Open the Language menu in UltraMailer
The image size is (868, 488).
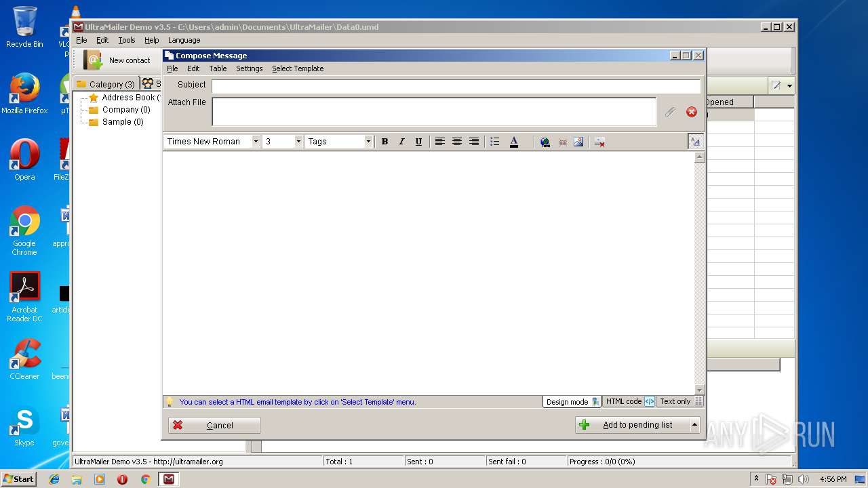pos(184,40)
